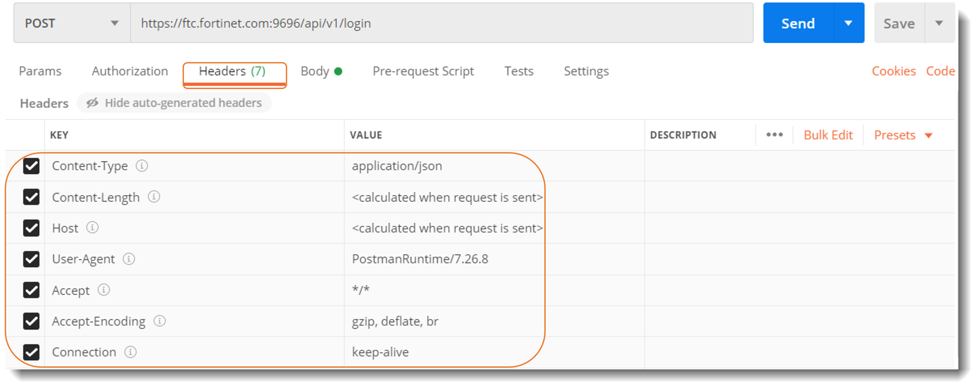The image size is (980, 391).
Task: Click the info icon beside Accept
Action: (x=104, y=290)
